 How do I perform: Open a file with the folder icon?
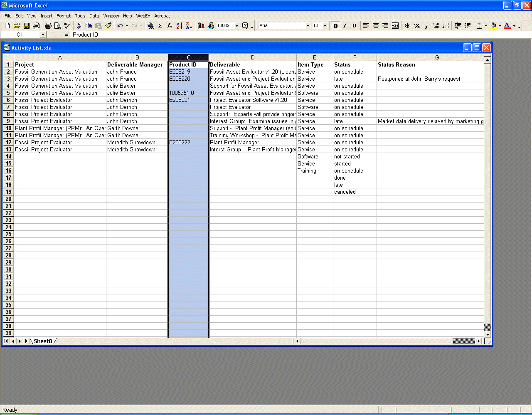coord(17,26)
